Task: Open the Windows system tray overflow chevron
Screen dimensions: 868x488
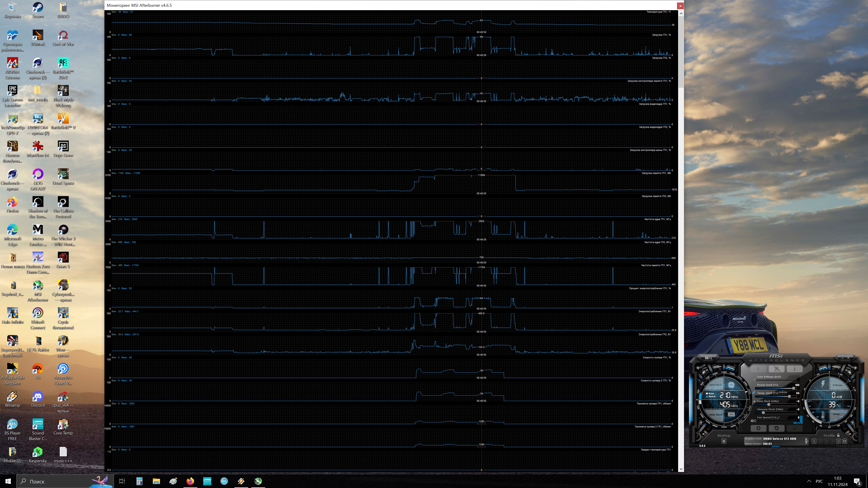Action: [x=809, y=481]
